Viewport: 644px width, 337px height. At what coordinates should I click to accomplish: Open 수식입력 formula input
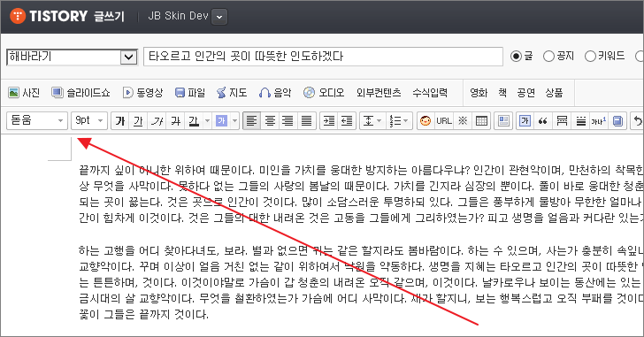[x=430, y=93]
